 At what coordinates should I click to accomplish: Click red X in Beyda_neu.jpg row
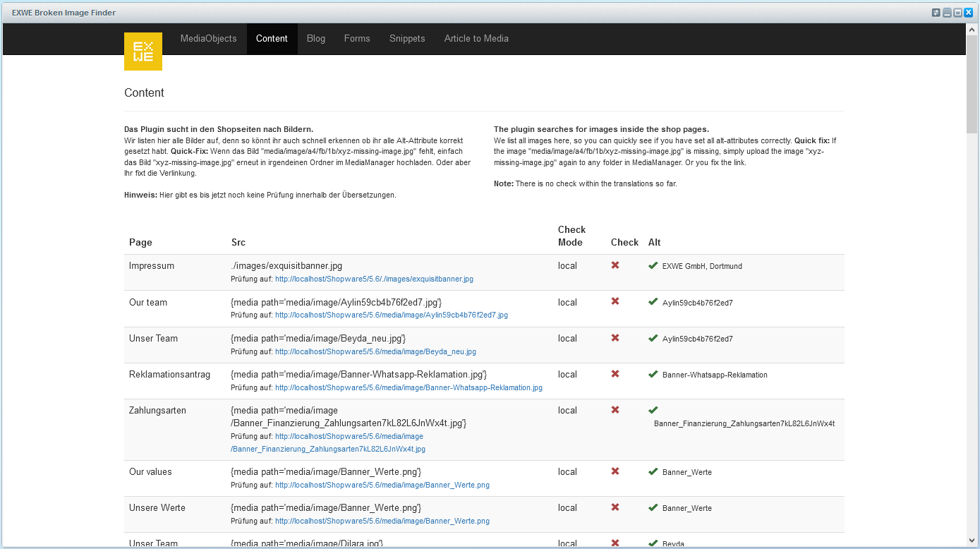point(615,338)
